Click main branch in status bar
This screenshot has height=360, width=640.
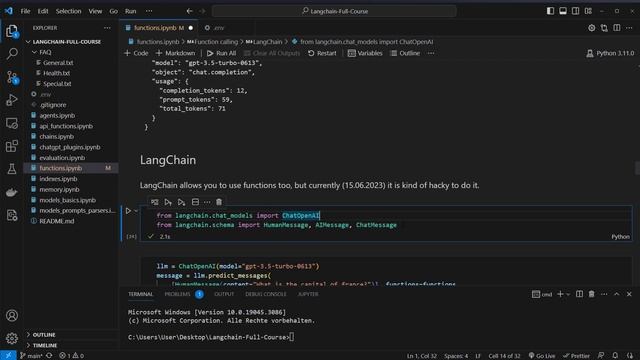(32, 356)
